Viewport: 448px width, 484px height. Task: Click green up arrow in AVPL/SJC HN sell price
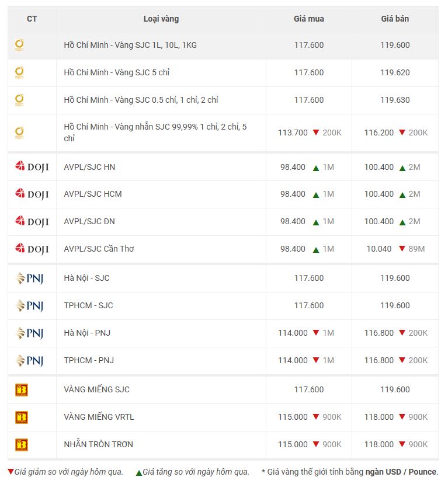coord(402,168)
